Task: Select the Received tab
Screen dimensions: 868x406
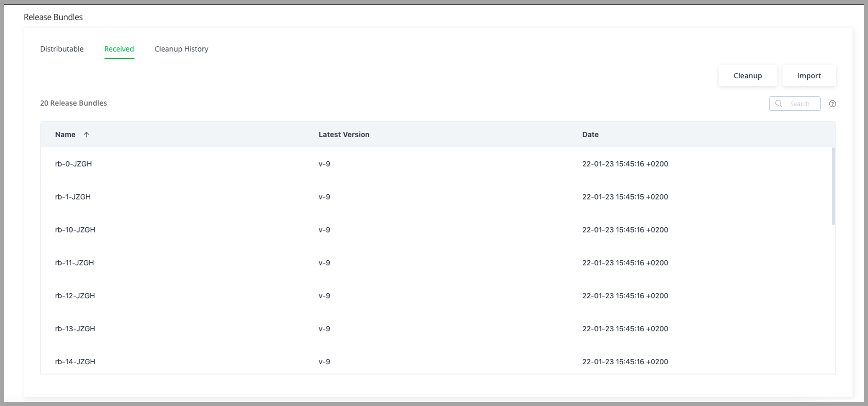Action: coord(119,49)
